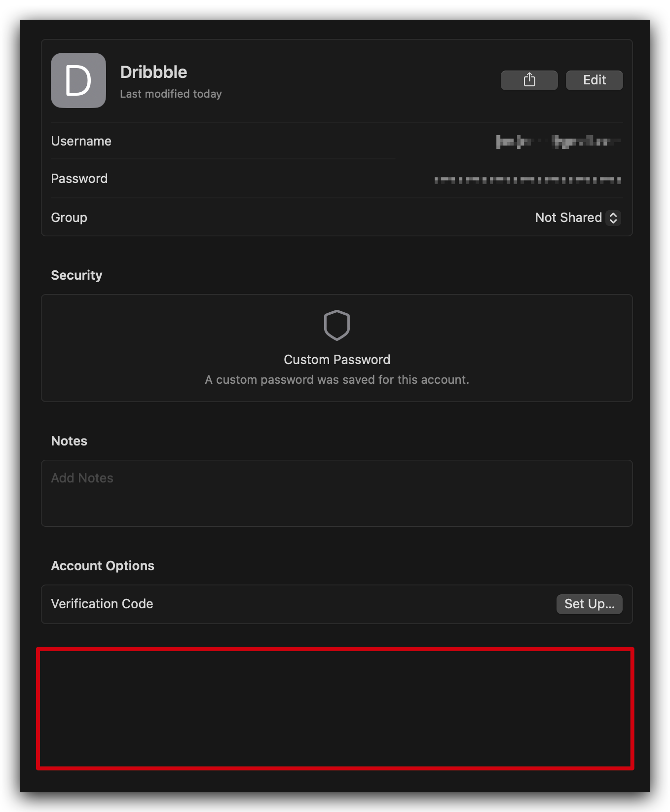
Task: Click the Last modified today text
Action: pyautogui.click(x=171, y=94)
